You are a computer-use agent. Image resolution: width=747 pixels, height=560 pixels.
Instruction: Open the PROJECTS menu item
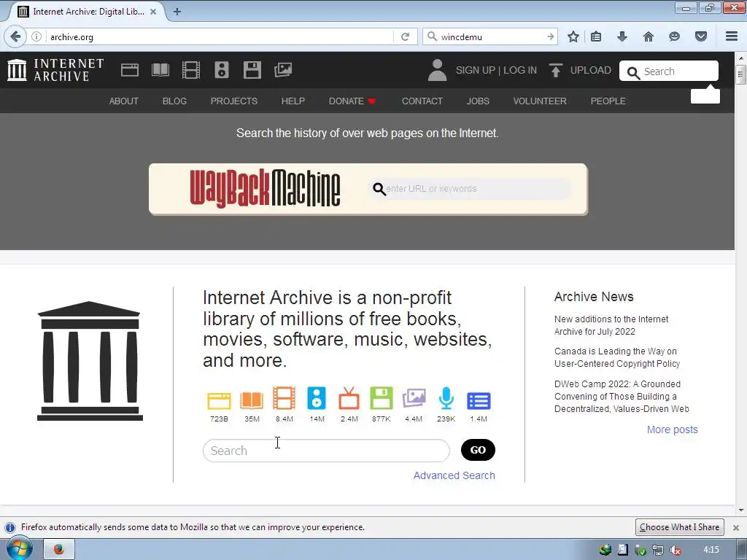(x=234, y=101)
